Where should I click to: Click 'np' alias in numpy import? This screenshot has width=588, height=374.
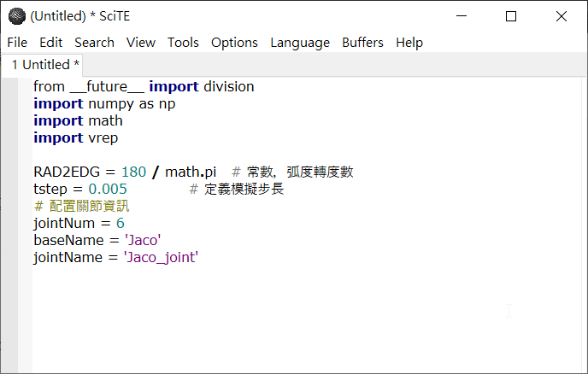point(167,104)
